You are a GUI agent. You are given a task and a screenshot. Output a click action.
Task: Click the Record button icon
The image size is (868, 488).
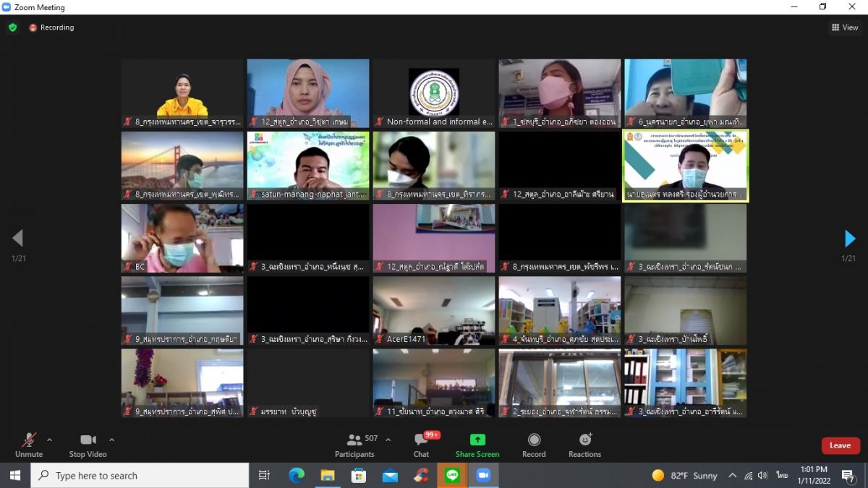tap(534, 440)
